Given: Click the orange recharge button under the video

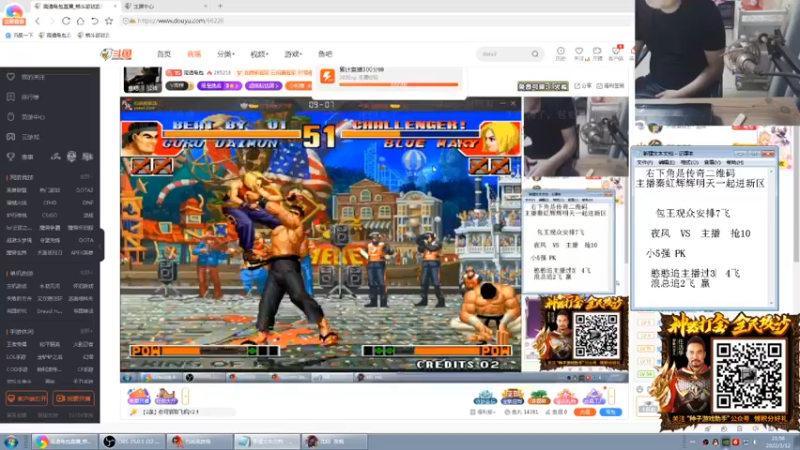Looking at the screenshot, I should [x=585, y=412].
